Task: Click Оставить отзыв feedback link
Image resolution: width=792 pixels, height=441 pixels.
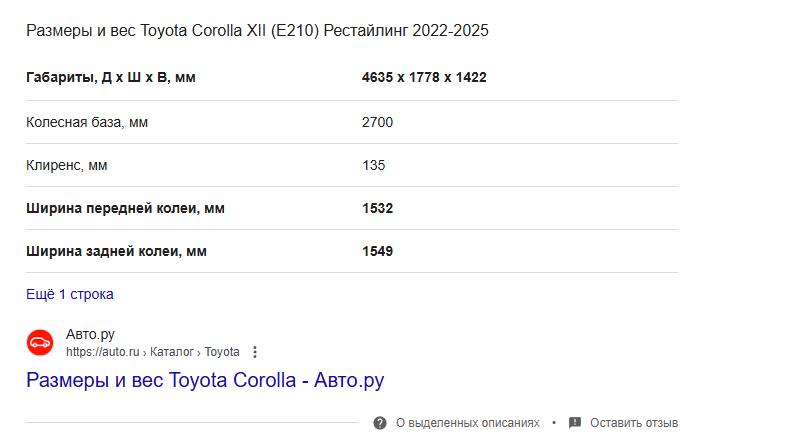Action: tap(634, 423)
